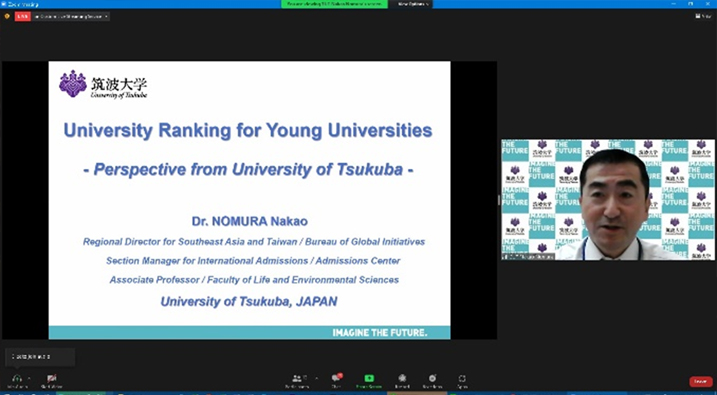Click the red LIVE indicator badge
717x395 pixels.
22,16
